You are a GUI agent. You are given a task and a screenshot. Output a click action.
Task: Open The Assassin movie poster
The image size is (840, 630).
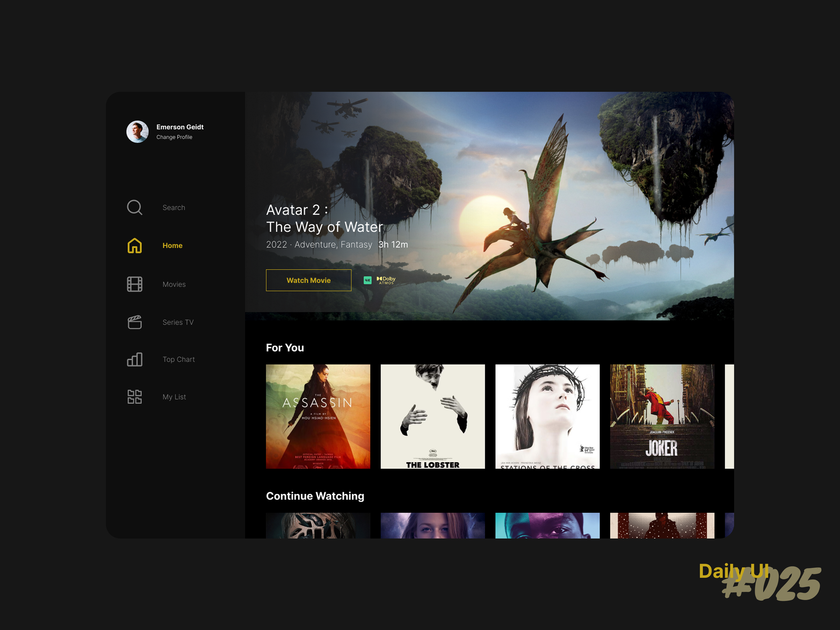318,417
